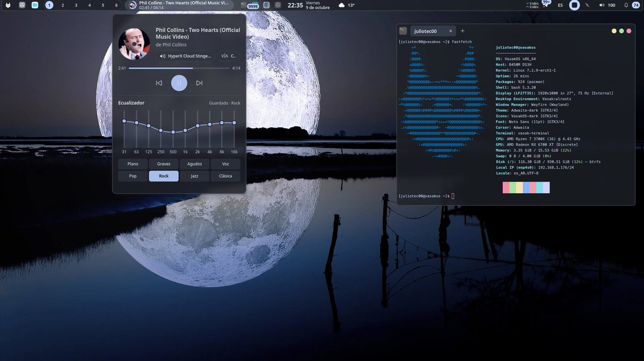Switch the ES keyboard layout indicator

(560, 5)
